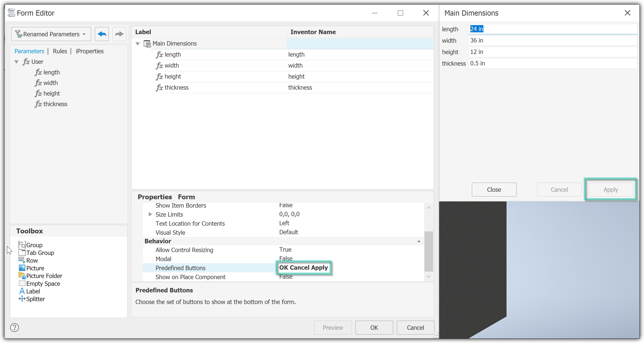This screenshot has height=343, width=644.
Task: Expand the Main Dimensions tree node
Action: (x=138, y=43)
